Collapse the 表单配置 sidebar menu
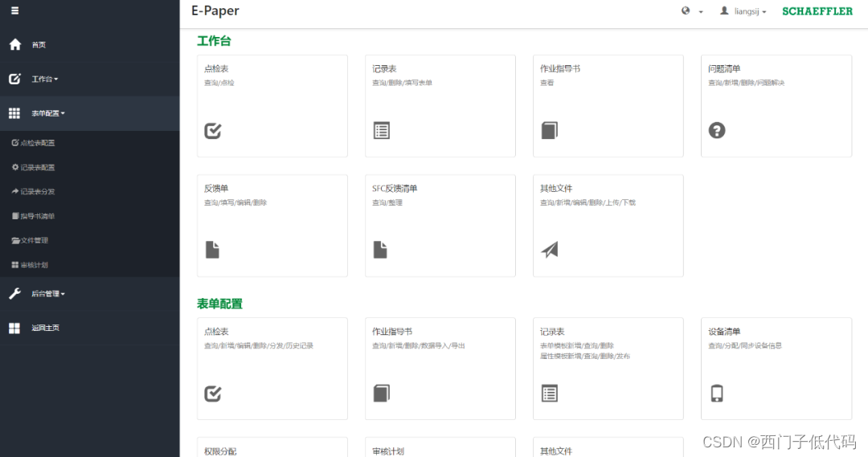 point(90,113)
